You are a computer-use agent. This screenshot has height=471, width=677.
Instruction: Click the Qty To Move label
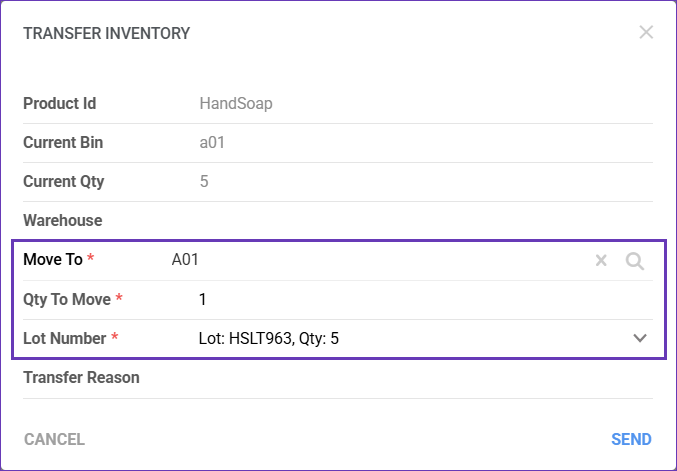pyautogui.click(x=68, y=299)
